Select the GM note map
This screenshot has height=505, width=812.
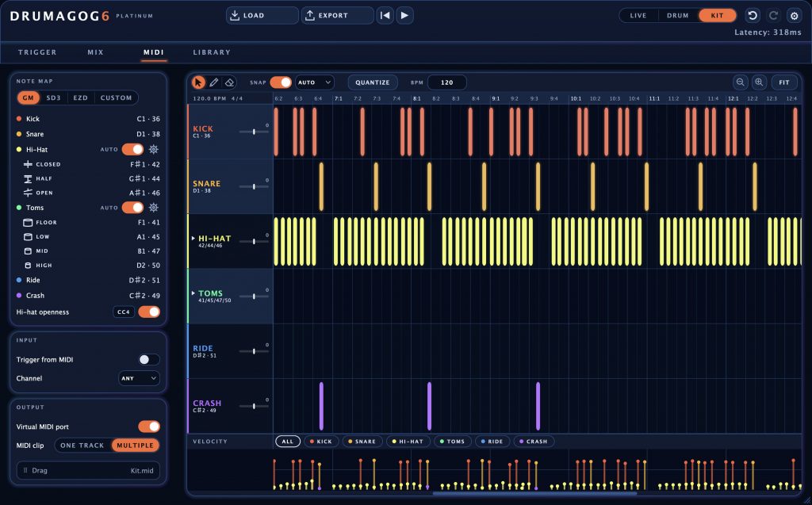tap(28, 98)
